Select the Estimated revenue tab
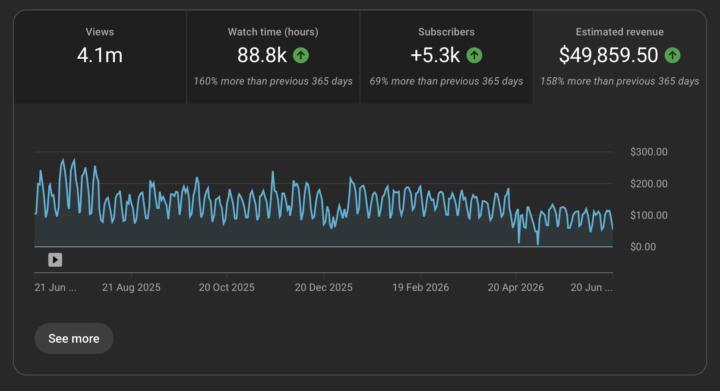Image resolution: width=720 pixels, height=391 pixels. coord(619,57)
